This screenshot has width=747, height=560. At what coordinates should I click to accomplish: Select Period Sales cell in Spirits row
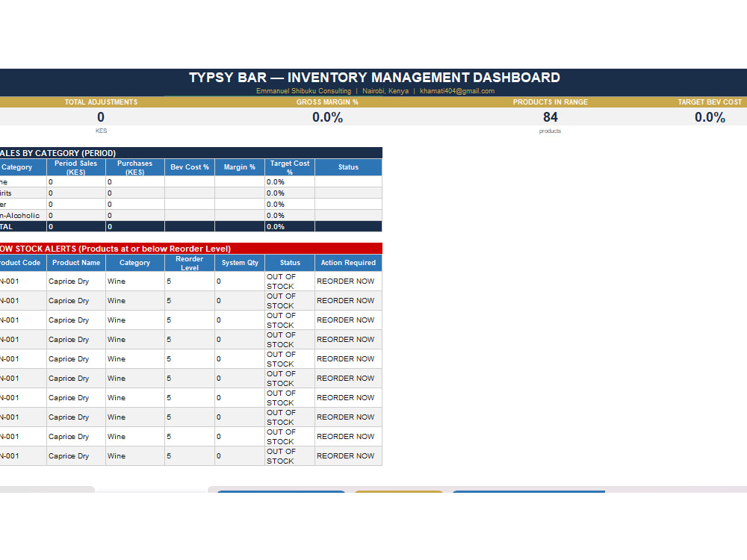pyautogui.click(x=75, y=193)
